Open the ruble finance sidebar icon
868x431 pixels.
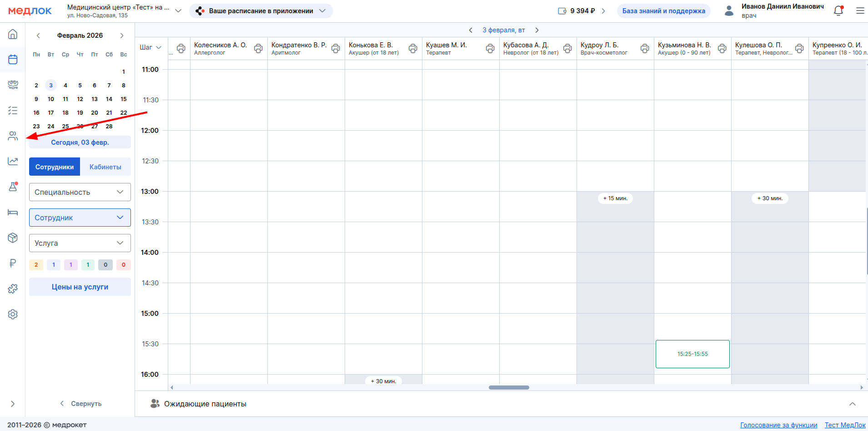tap(13, 263)
